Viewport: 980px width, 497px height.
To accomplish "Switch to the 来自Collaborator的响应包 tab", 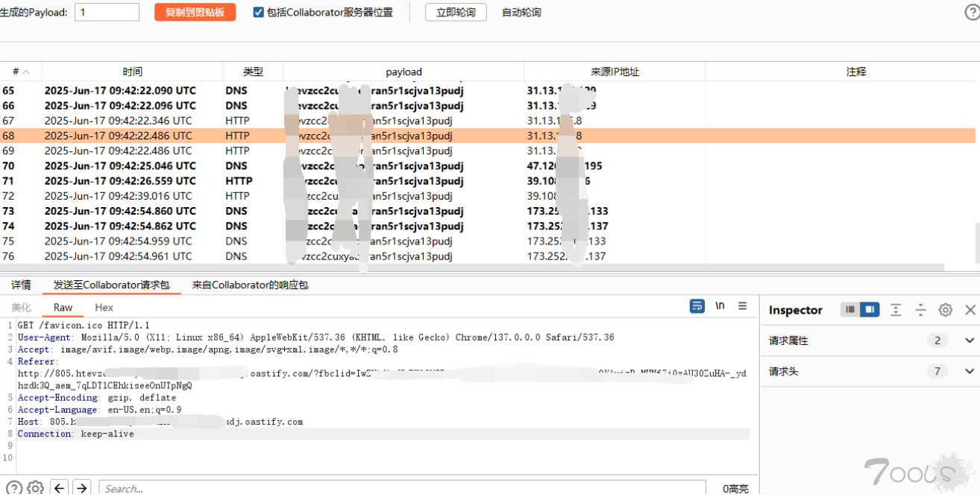I will pos(250,285).
